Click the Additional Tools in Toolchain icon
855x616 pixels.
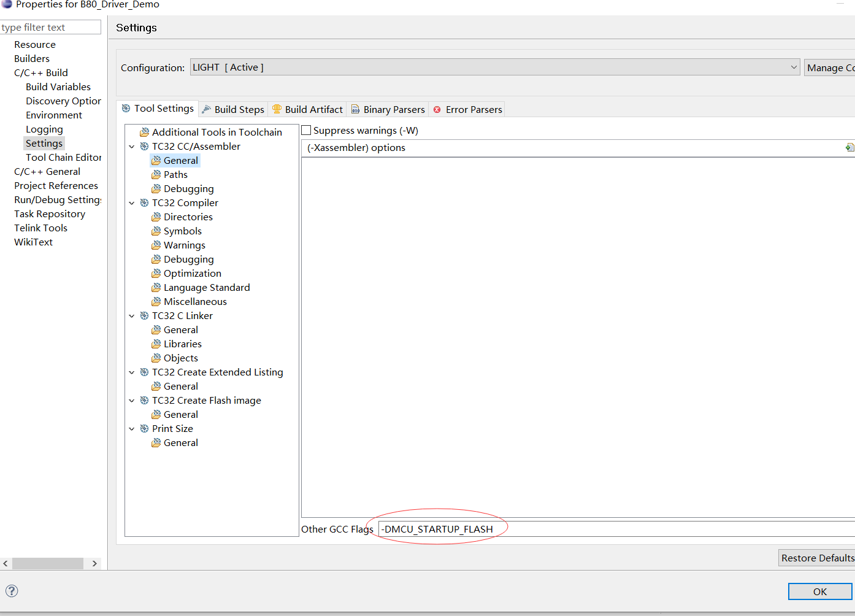145,132
